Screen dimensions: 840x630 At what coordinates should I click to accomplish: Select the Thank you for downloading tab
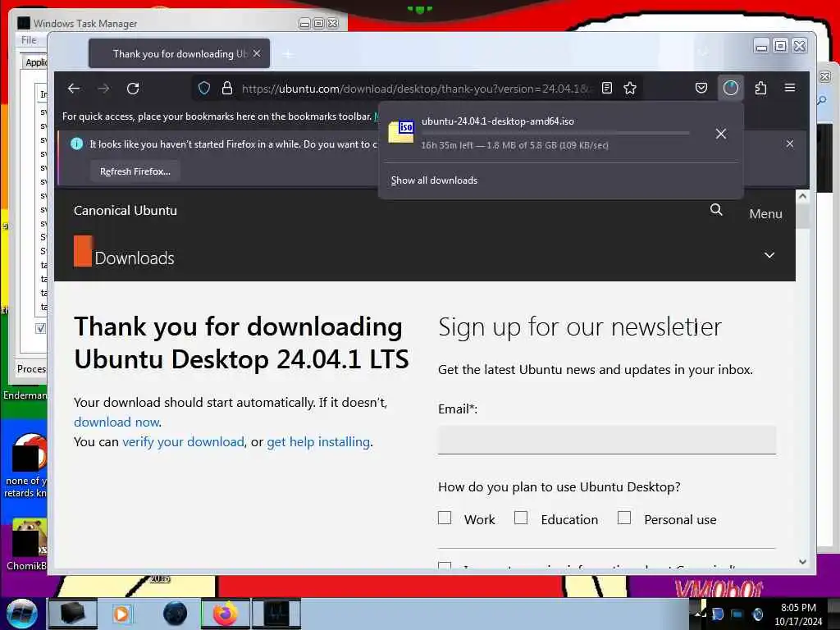(x=179, y=53)
